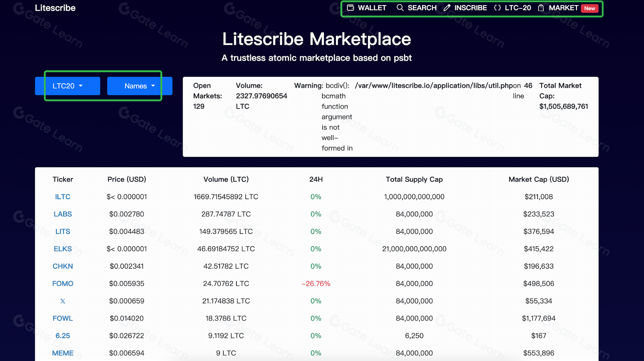
Task: Click the search magnifier icon
Action: click(400, 8)
